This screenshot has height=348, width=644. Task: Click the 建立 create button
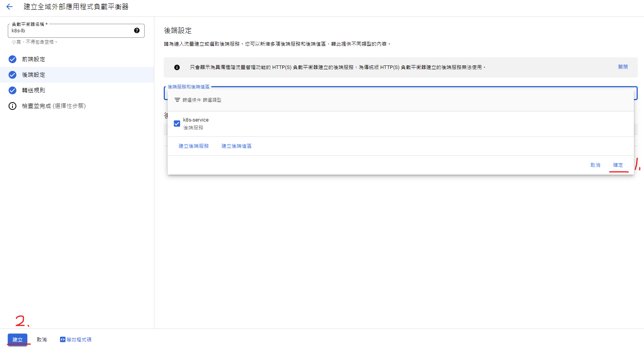[x=18, y=339]
